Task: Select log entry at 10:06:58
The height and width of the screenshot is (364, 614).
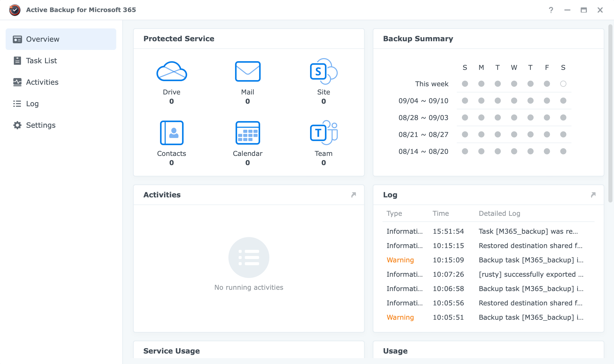Action: [x=489, y=289]
